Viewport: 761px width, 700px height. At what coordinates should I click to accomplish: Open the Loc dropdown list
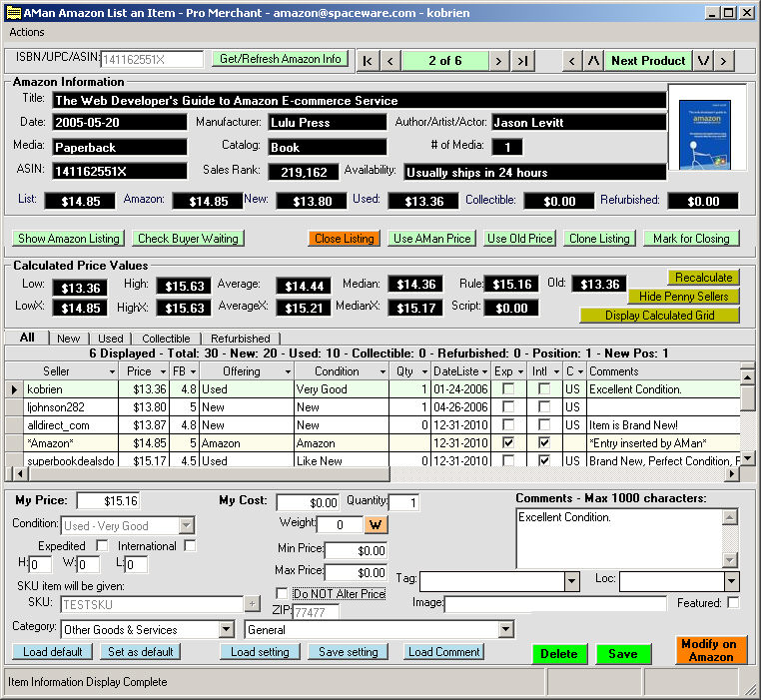tap(732, 581)
